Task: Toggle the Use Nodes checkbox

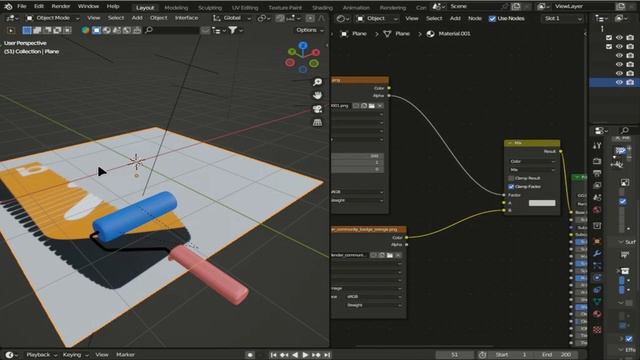Action: [492, 18]
